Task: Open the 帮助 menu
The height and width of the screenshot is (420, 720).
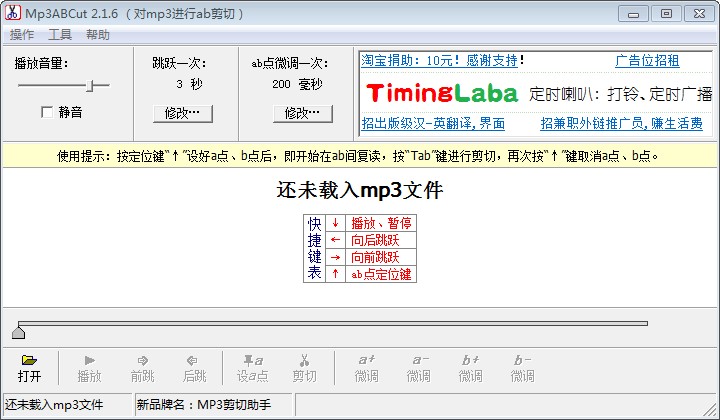Action: (98, 34)
